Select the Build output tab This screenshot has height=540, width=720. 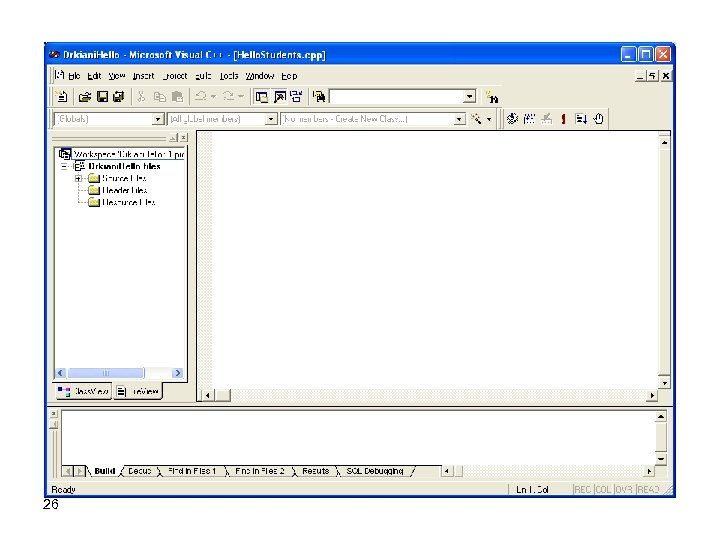pyautogui.click(x=105, y=471)
